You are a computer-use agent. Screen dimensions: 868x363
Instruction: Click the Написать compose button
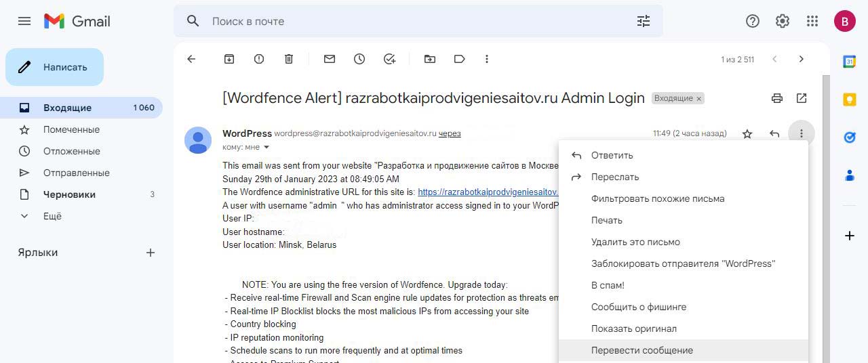coord(55,67)
